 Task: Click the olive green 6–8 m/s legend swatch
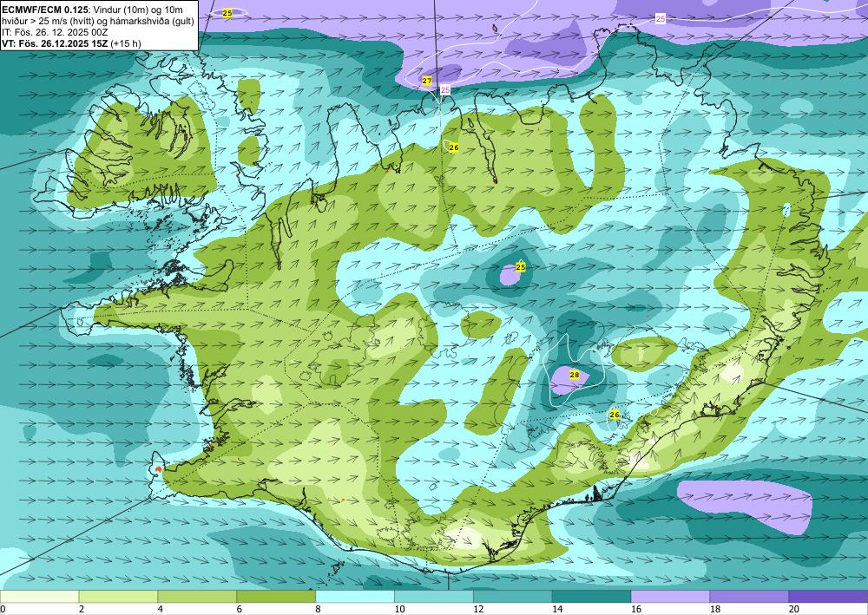(x=276, y=597)
